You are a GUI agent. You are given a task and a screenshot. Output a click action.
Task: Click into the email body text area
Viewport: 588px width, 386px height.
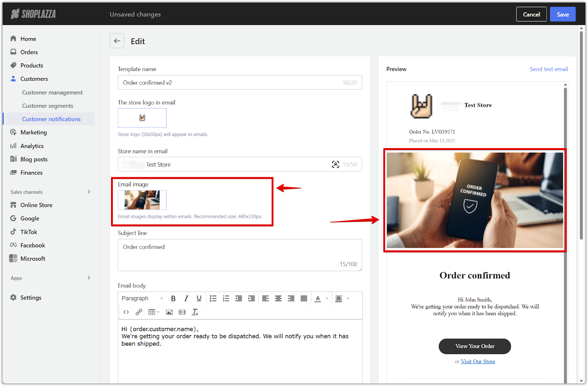coord(240,351)
